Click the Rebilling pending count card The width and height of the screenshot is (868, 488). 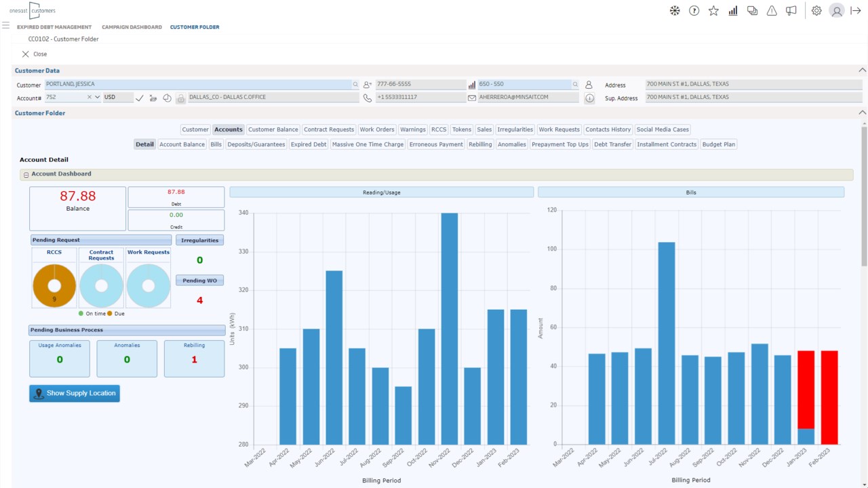194,359
